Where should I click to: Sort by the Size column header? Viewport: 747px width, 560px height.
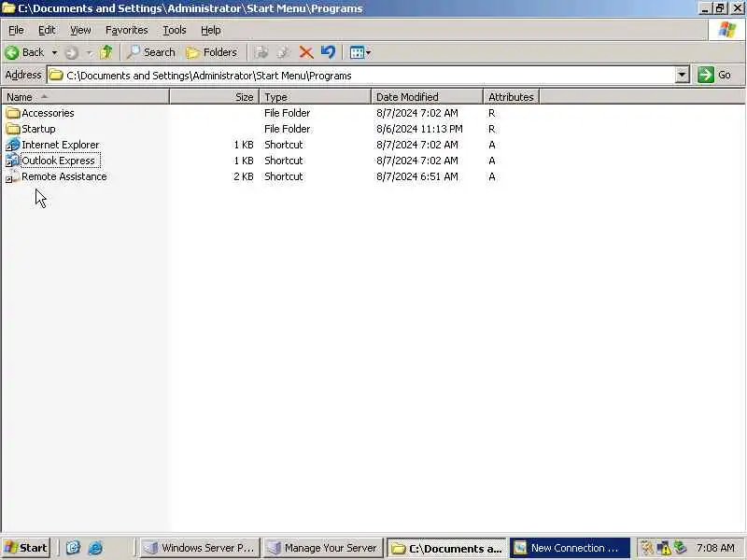(215, 97)
